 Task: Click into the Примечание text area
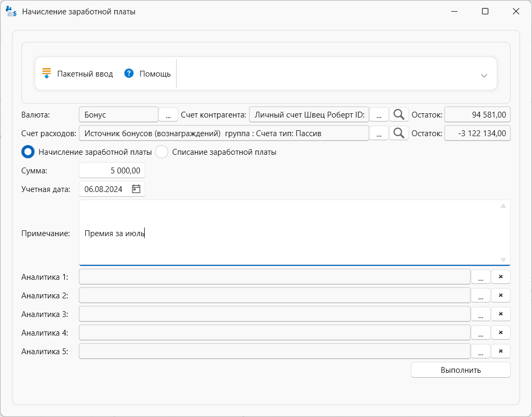295,233
